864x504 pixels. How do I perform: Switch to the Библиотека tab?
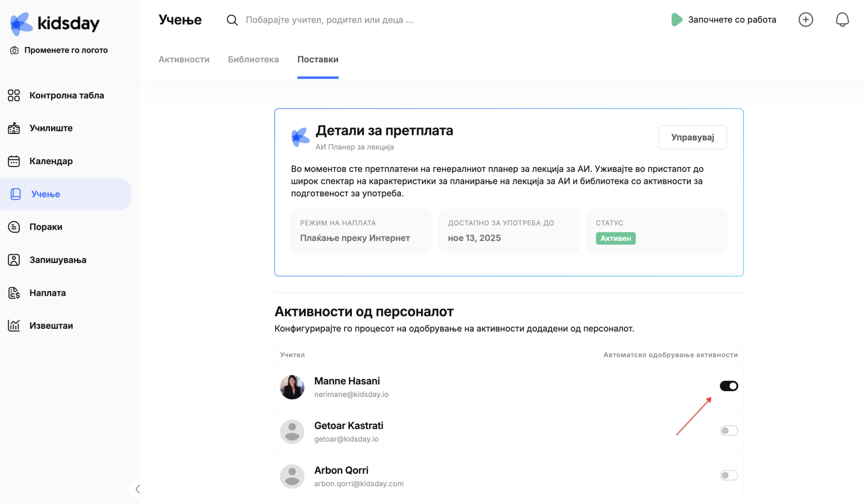[x=253, y=60]
